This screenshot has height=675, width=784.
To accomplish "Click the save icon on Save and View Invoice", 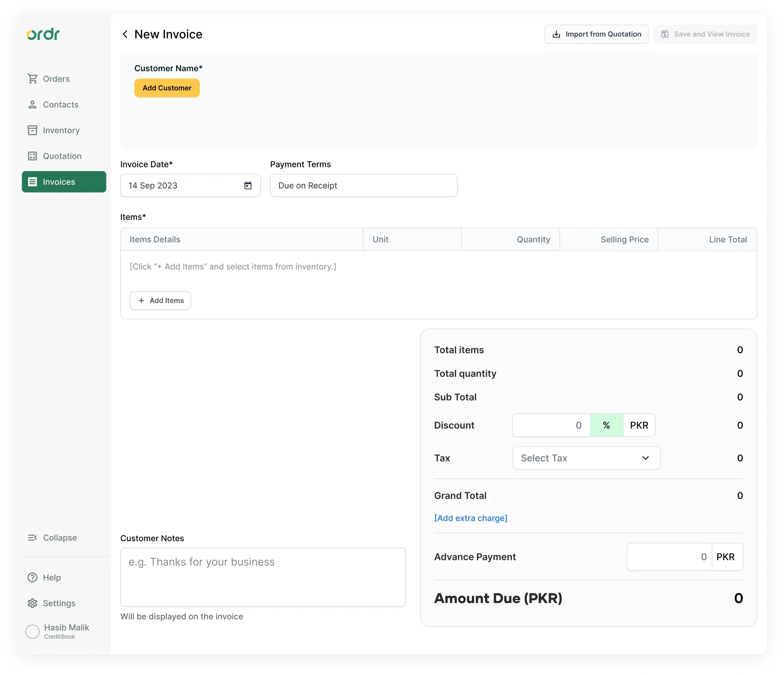I will (665, 34).
